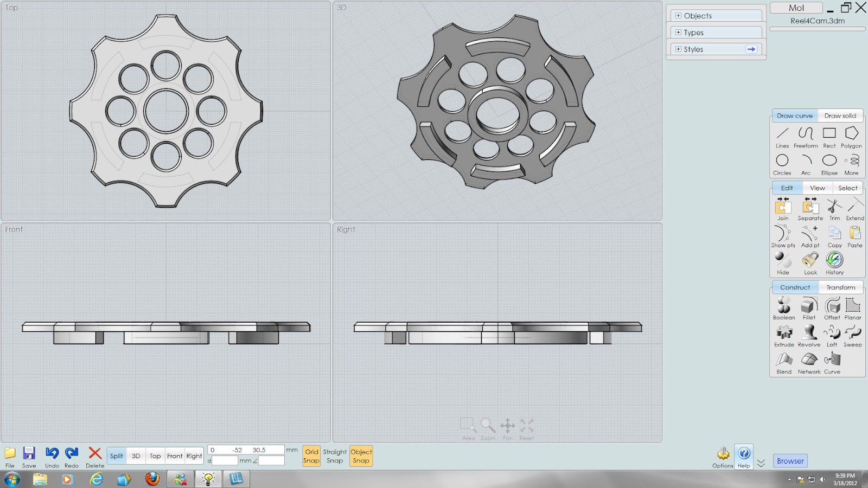This screenshot has width=868, height=488.
Task: Switch to the Transform tab
Action: tap(841, 287)
